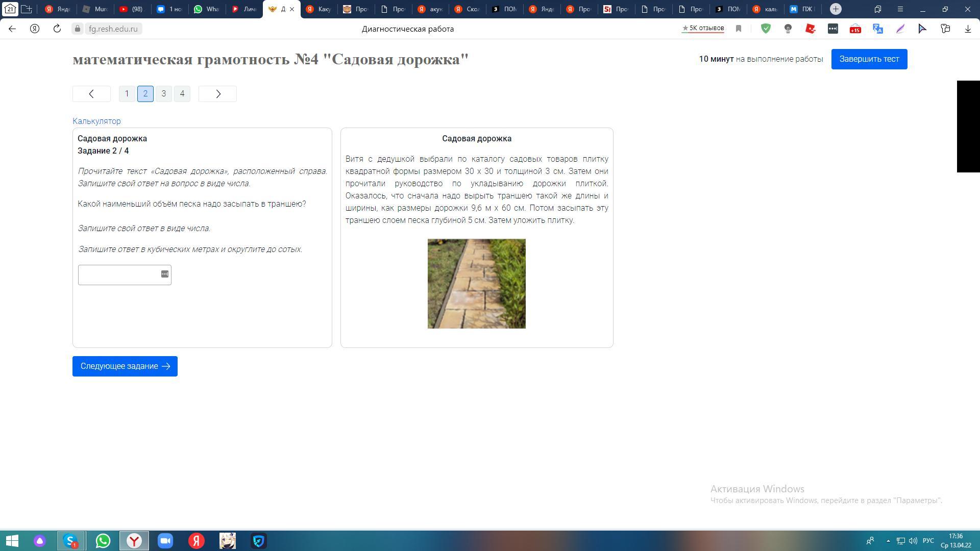Click the page reload icon
Viewport: 980px width, 551px height.
click(x=57, y=29)
